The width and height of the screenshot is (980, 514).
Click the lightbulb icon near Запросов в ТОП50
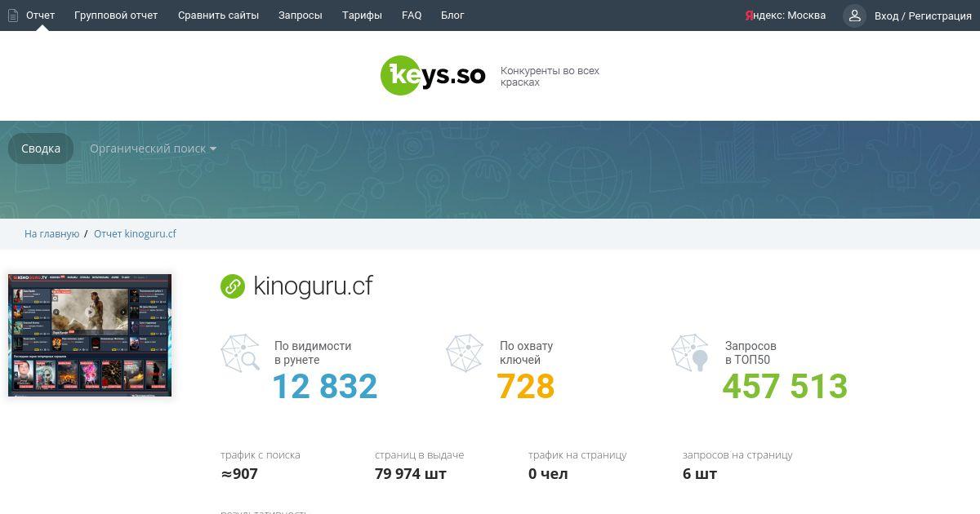click(690, 354)
